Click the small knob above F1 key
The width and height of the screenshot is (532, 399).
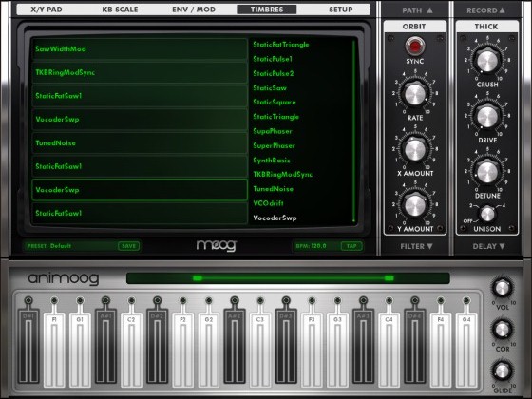(x=54, y=300)
